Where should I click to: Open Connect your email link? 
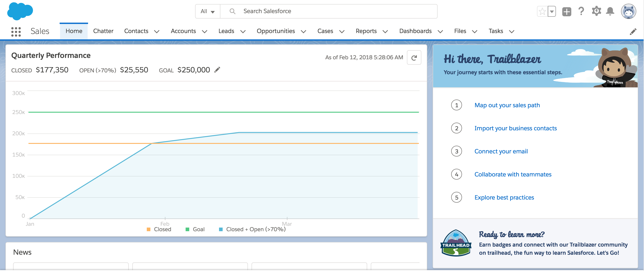pyautogui.click(x=501, y=151)
